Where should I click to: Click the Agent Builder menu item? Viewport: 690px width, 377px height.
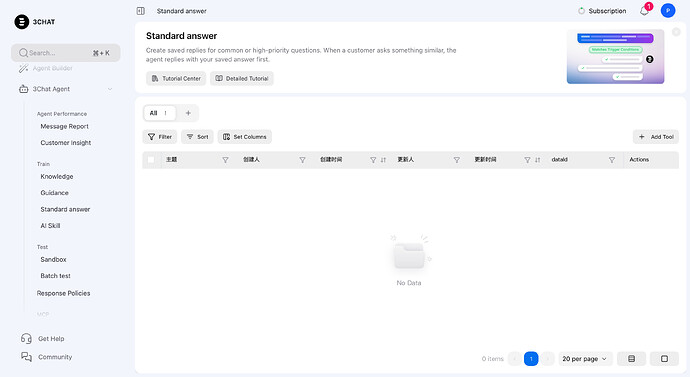click(x=52, y=68)
